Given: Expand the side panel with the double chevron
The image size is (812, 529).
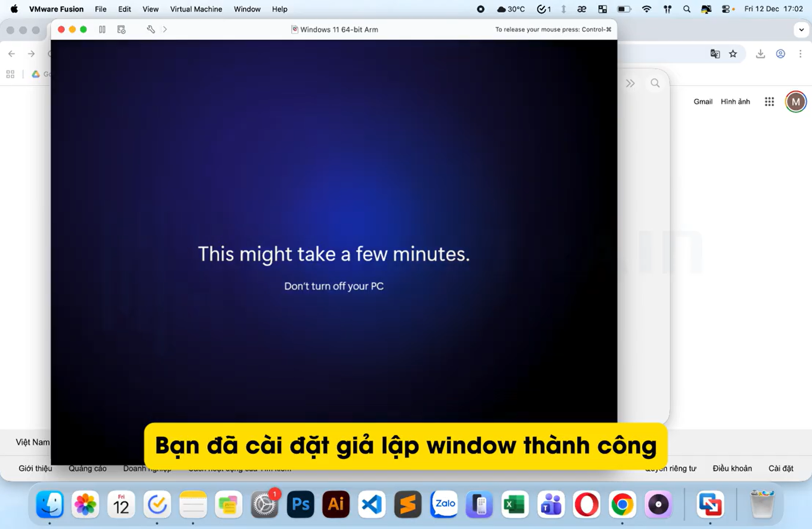Looking at the screenshot, I should pyautogui.click(x=631, y=83).
